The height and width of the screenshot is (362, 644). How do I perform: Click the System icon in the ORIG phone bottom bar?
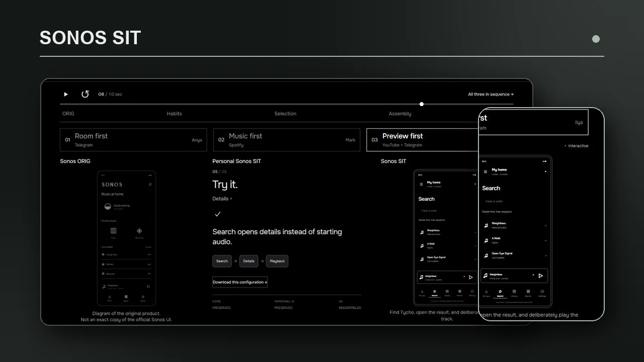coord(126,297)
